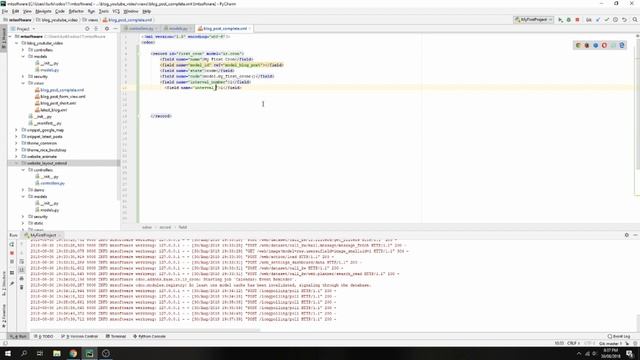Click the Structure side tab

pos(4,284)
